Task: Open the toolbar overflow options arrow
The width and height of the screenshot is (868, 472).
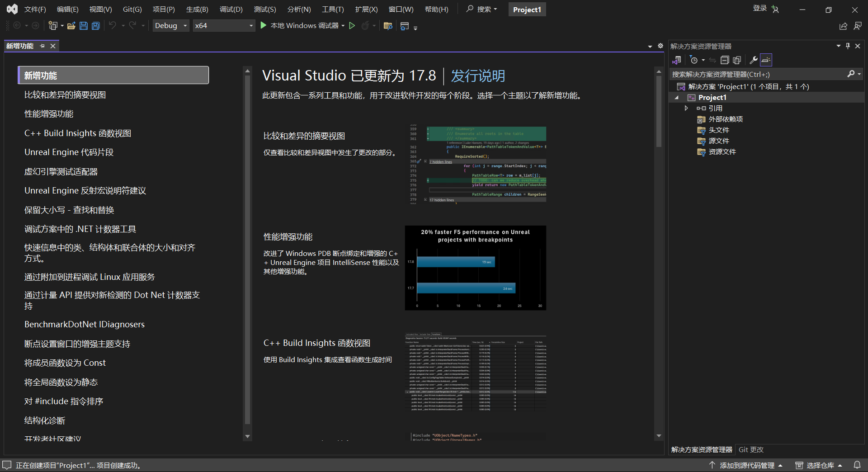Action: click(x=415, y=28)
